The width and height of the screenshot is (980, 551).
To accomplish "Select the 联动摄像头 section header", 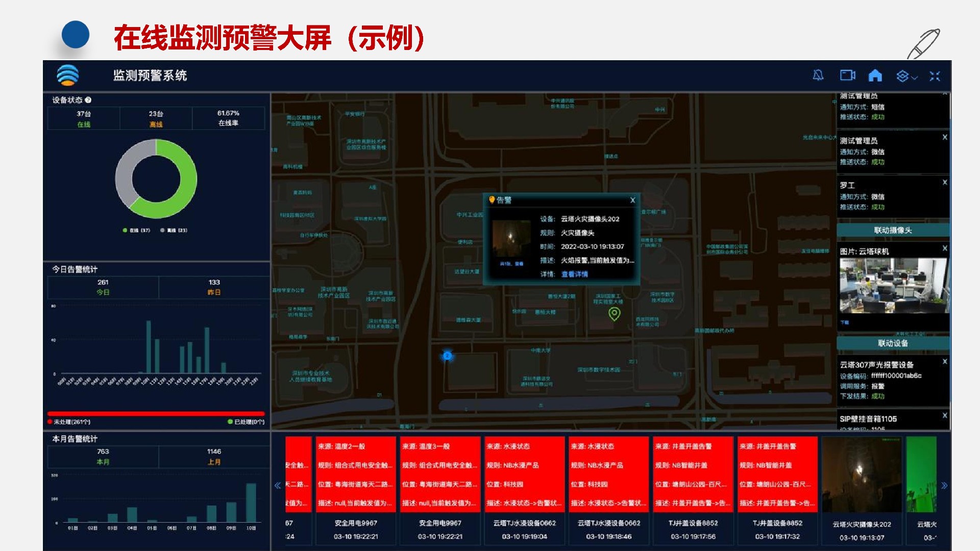I will click(x=893, y=231).
